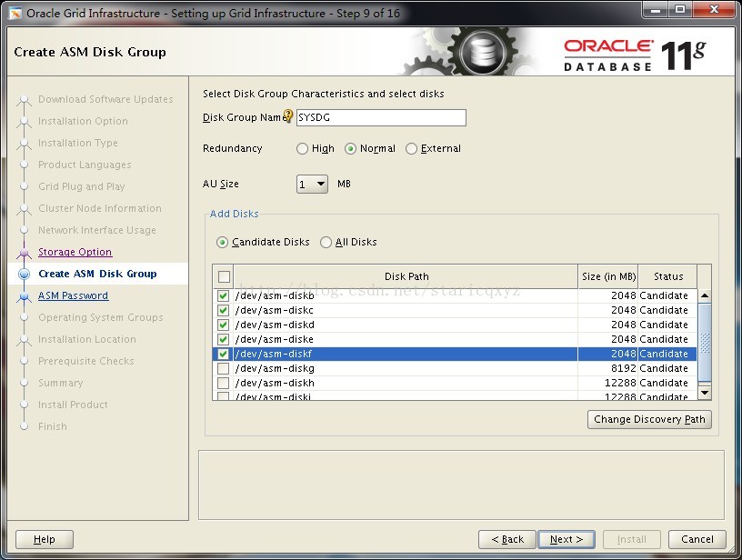Viewport: 742px width, 560px height.
Task: Uncheck /dev/asm-diske checkbox
Action: [x=224, y=340]
